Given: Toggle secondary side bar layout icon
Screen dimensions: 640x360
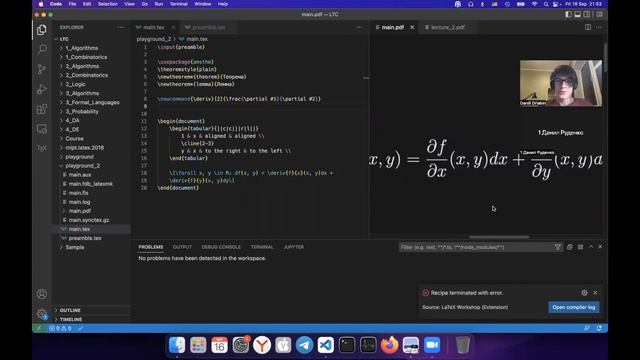Looking at the screenshot, I should [x=587, y=14].
